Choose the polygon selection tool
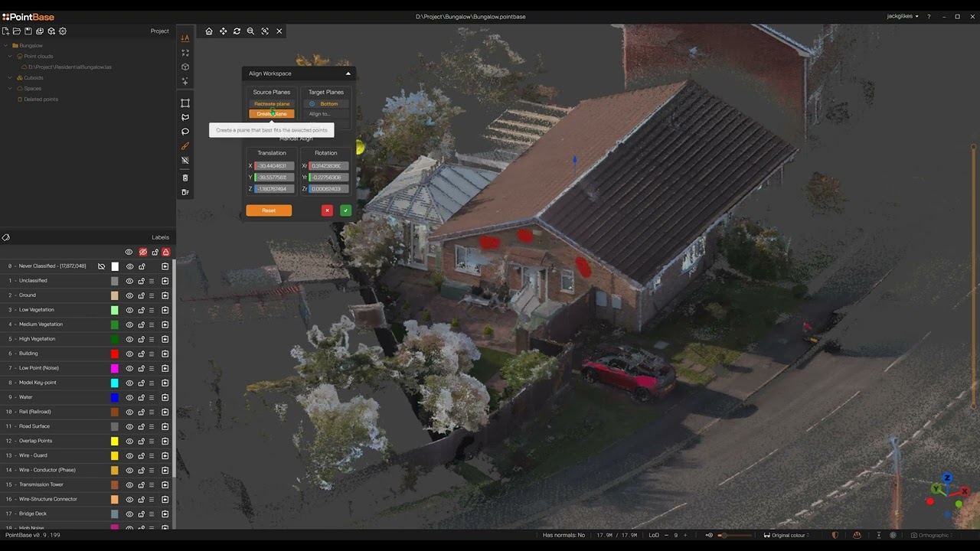Image resolution: width=980 pixels, height=551 pixels. tap(185, 117)
